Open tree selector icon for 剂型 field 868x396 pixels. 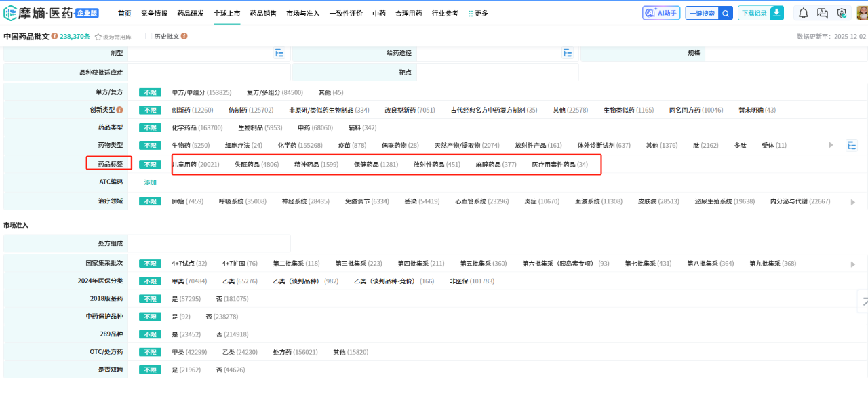(x=279, y=53)
